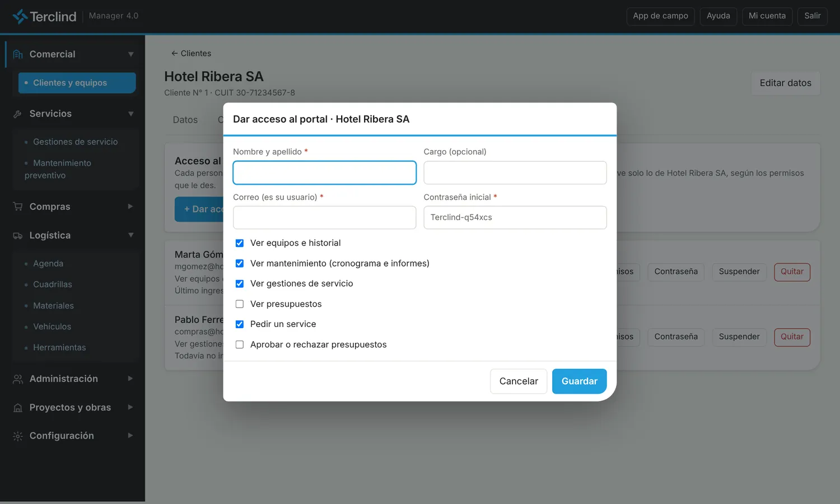Open Clientes y equipos menu item
Image resolution: width=840 pixels, height=504 pixels.
(x=77, y=83)
